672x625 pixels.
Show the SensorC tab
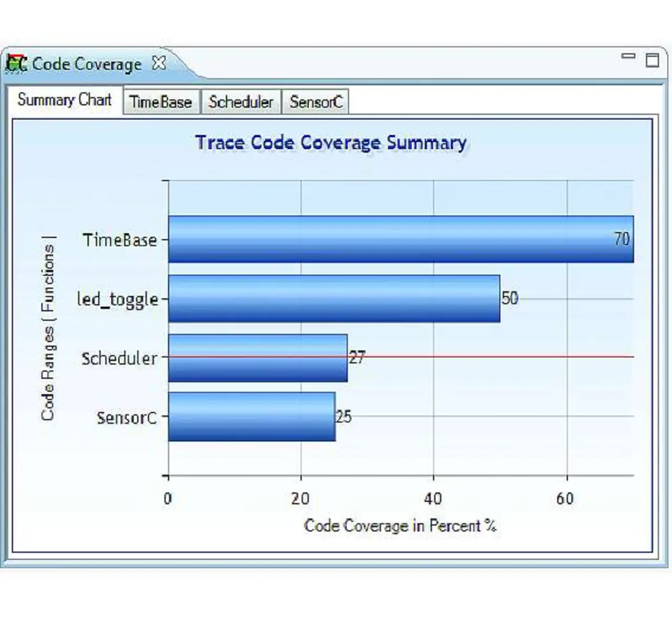point(316,102)
